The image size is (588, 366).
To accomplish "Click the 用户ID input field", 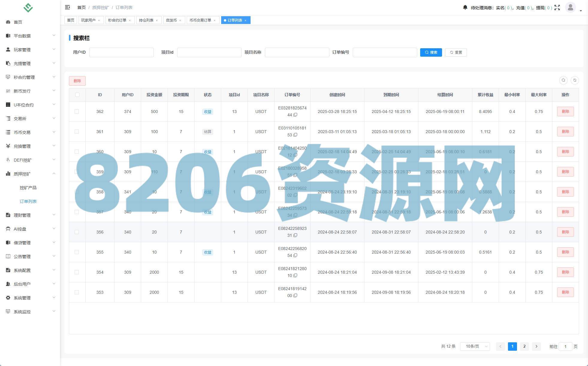I will (121, 52).
